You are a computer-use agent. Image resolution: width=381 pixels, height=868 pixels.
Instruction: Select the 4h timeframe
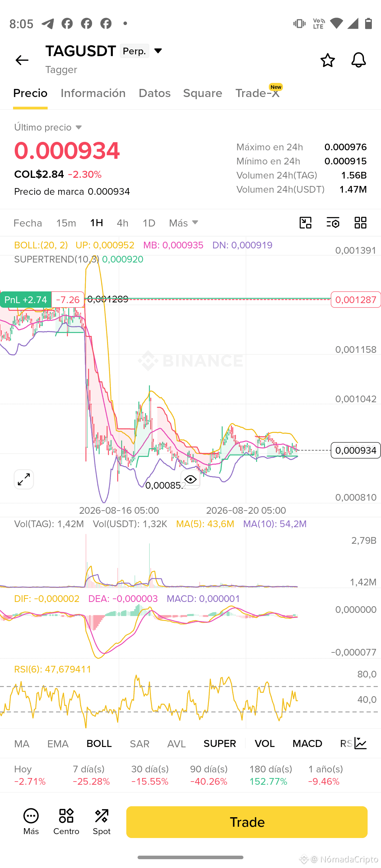122,223
